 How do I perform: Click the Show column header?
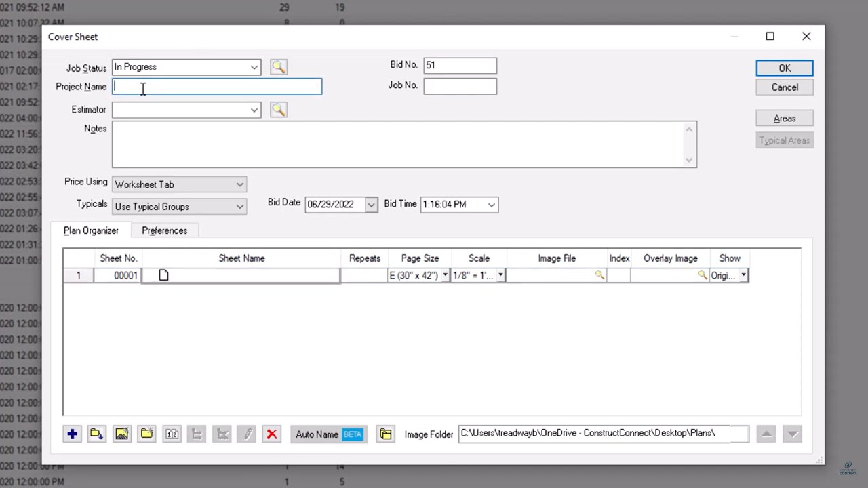pyautogui.click(x=730, y=258)
